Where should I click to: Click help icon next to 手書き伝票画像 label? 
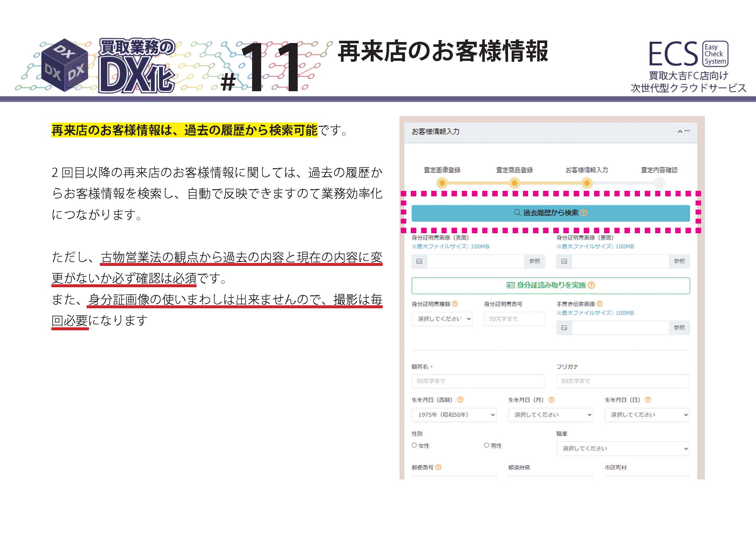point(600,304)
